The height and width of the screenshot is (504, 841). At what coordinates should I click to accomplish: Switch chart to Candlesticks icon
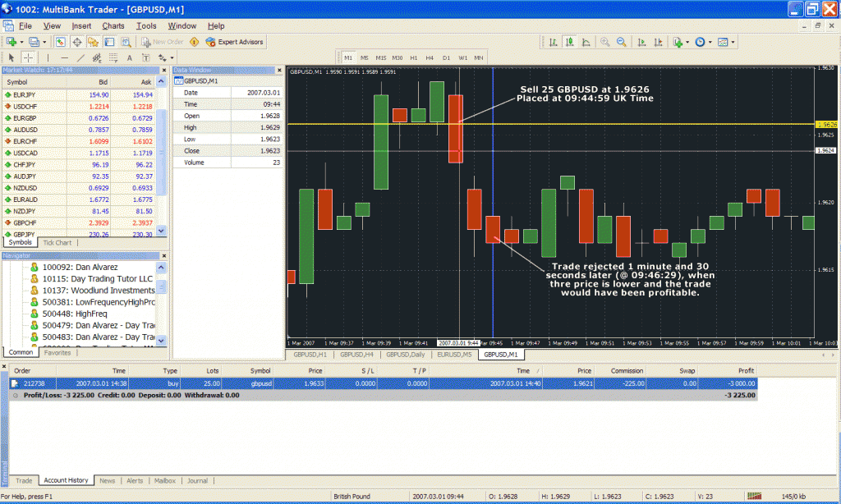(x=570, y=42)
